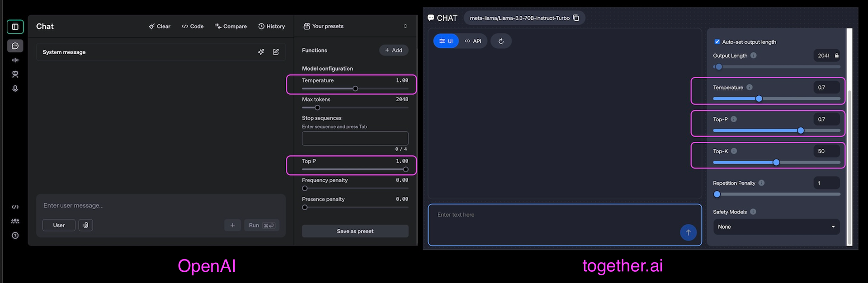Open the Your presets dropdown
Screen dimensions: 868x283
pyautogui.click(x=355, y=26)
